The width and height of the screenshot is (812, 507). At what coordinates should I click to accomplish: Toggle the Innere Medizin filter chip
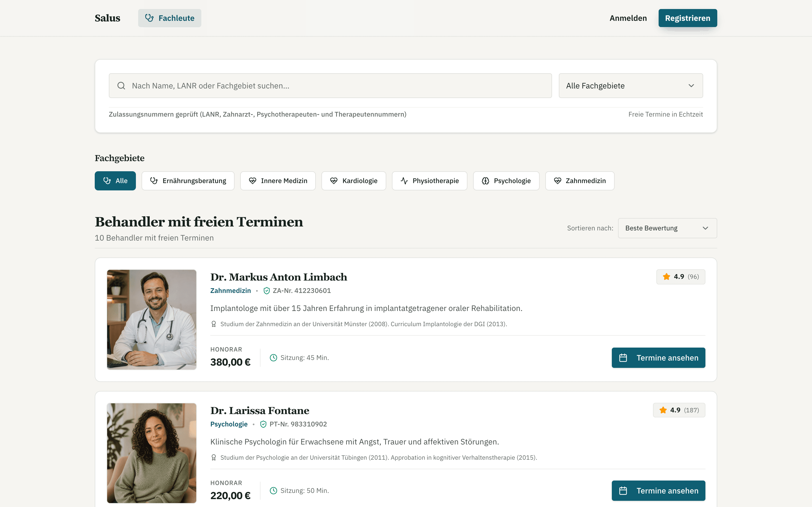pyautogui.click(x=278, y=181)
